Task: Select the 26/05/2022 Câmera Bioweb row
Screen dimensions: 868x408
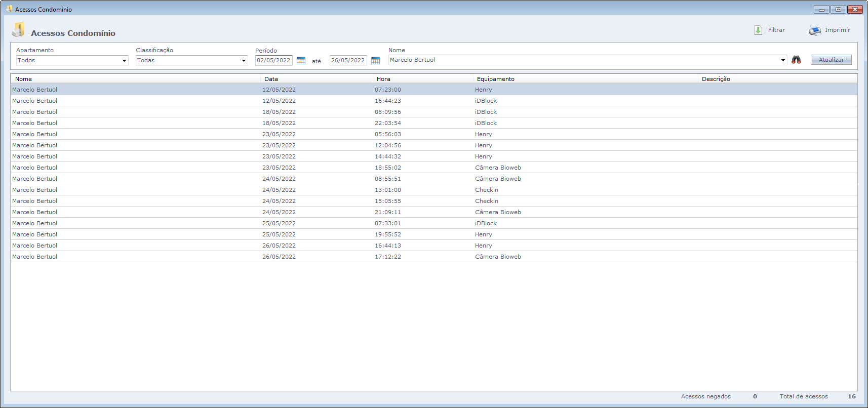Action: pos(498,257)
